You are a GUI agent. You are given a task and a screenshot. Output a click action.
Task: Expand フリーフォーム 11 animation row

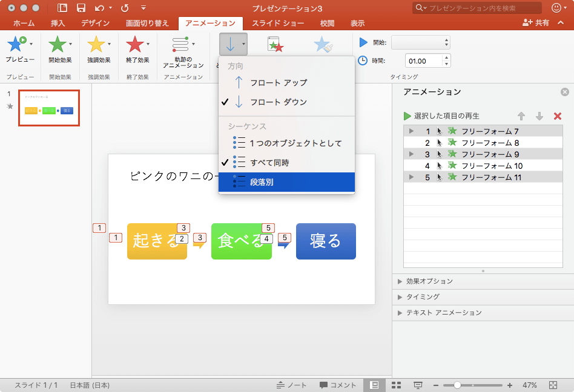[412, 177]
